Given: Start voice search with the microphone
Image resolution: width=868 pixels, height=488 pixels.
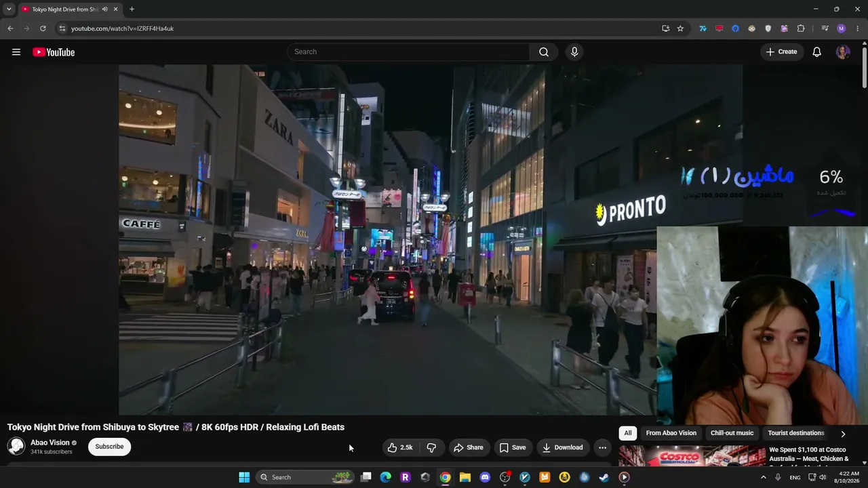Looking at the screenshot, I should tap(574, 52).
